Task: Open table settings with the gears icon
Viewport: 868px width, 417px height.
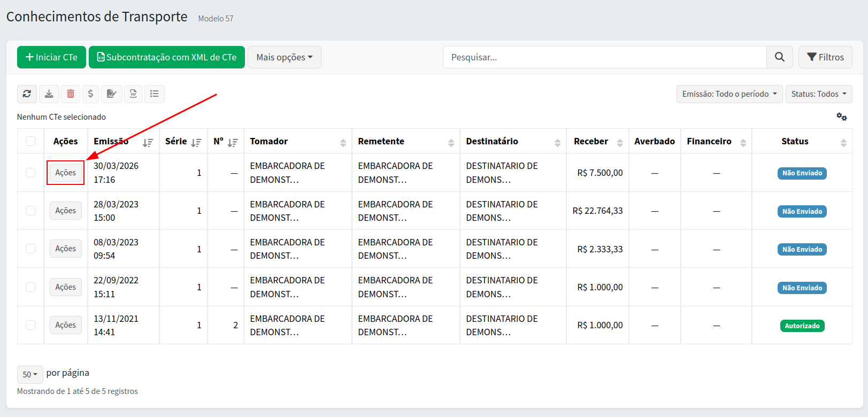Action: (841, 117)
